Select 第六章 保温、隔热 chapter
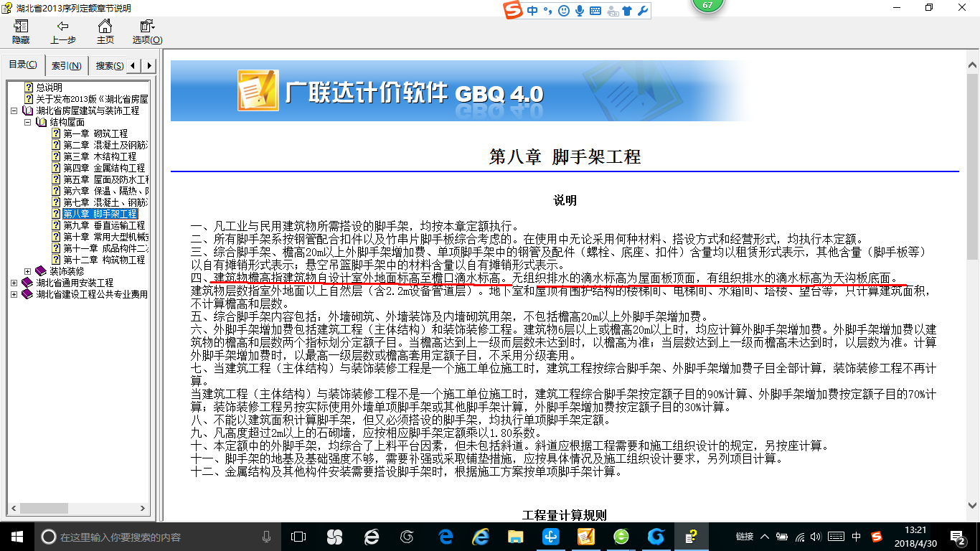 click(x=105, y=191)
